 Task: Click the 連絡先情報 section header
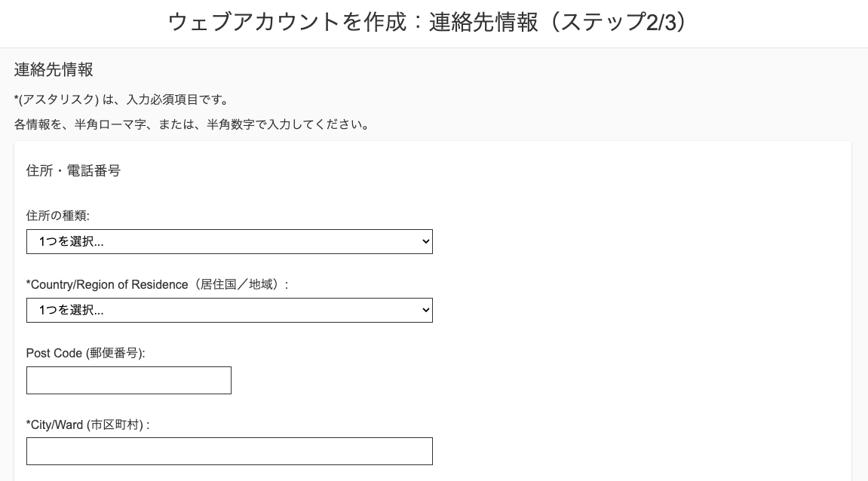(x=53, y=69)
